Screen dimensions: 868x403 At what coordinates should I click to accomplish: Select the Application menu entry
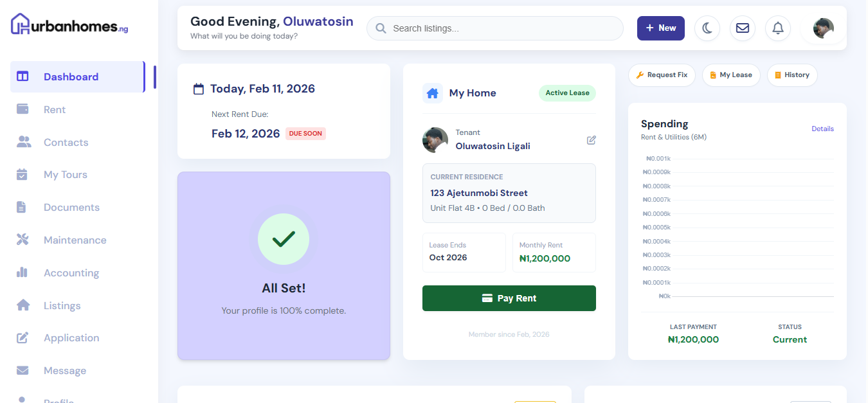pos(71,337)
